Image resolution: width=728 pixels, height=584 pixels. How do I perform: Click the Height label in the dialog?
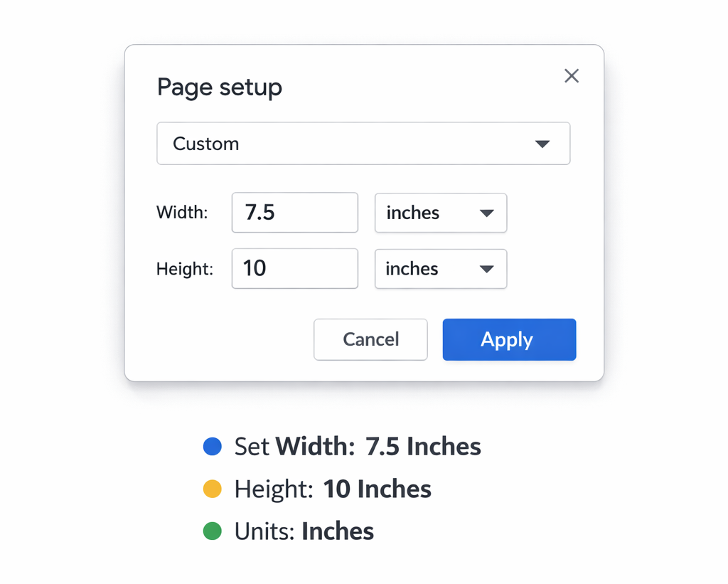(x=184, y=268)
